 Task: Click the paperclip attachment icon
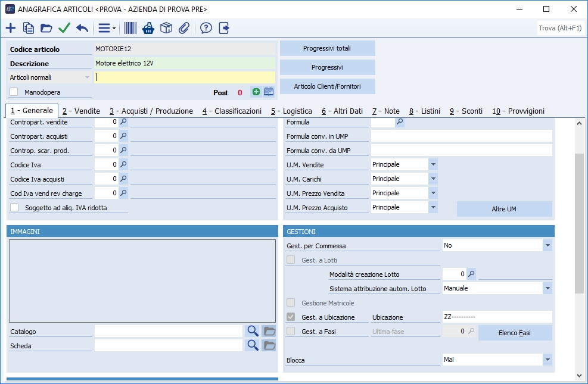pos(184,28)
